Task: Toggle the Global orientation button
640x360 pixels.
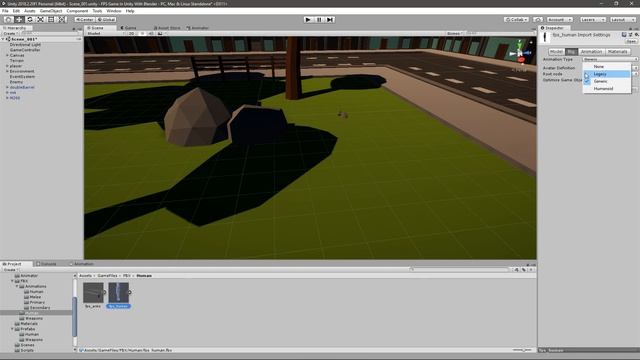Action: pyautogui.click(x=106, y=20)
